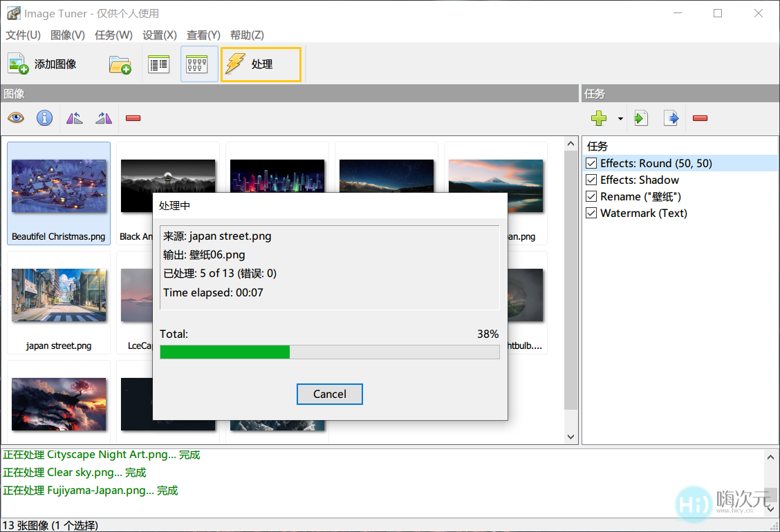
Task: Click the 添加图像 add image icon
Action: coord(17,64)
